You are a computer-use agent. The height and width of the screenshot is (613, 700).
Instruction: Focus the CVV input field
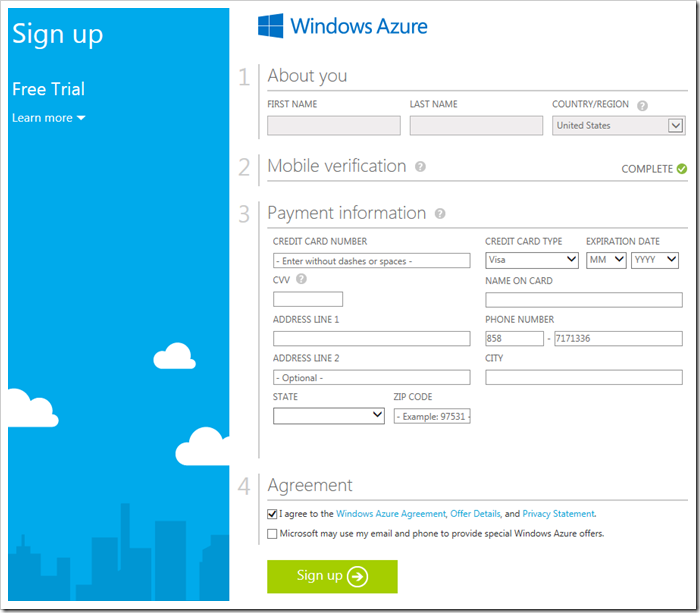point(308,299)
